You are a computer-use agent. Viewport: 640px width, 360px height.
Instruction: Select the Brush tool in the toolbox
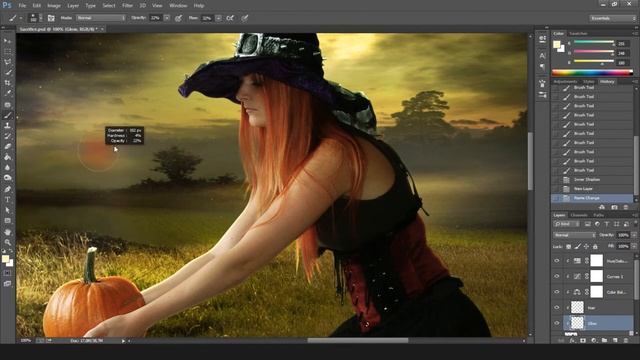[x=7, y=115]
